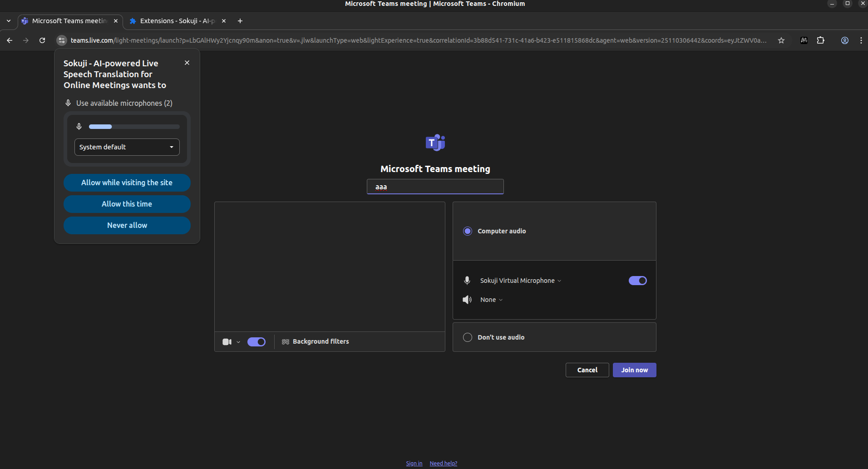Click the Teams logo
The width and height of the screenshot is (868, 469).
click(435, 143)
